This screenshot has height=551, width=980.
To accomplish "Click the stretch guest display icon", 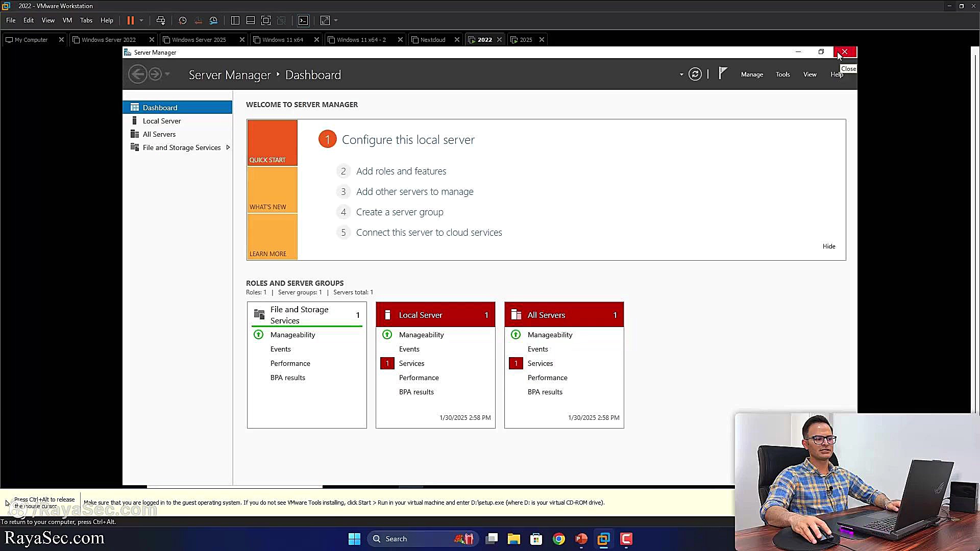I will [325, 20].
